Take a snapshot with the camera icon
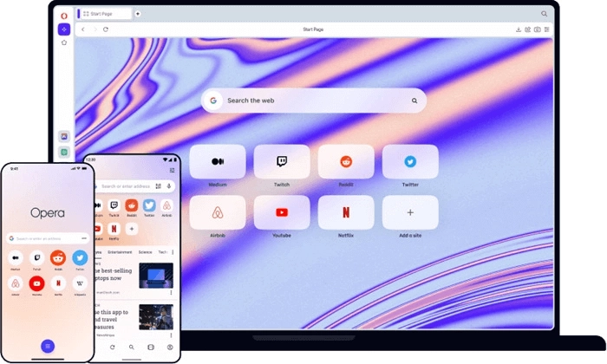 point(538,29)
